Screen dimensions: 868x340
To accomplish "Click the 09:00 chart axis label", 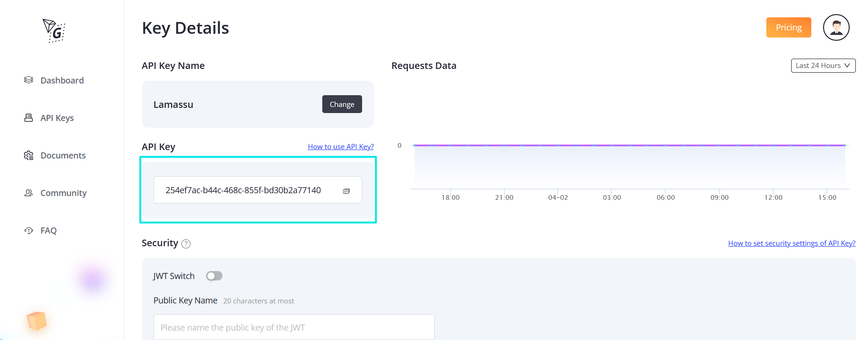I will point(720,197).
